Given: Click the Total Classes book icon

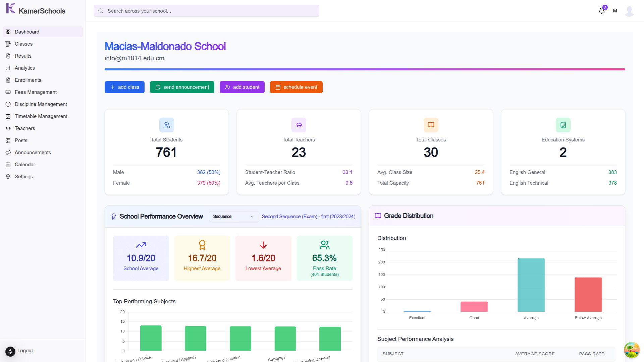Looking at the screenshot, I should coord(431,125).
